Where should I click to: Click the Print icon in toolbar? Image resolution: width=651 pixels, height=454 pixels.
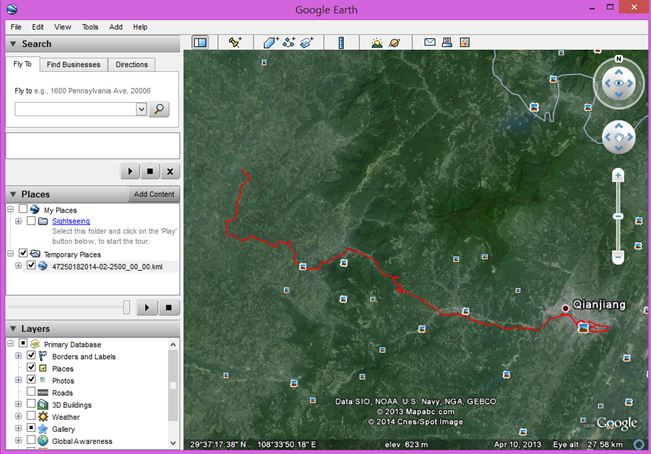[448, 43]
